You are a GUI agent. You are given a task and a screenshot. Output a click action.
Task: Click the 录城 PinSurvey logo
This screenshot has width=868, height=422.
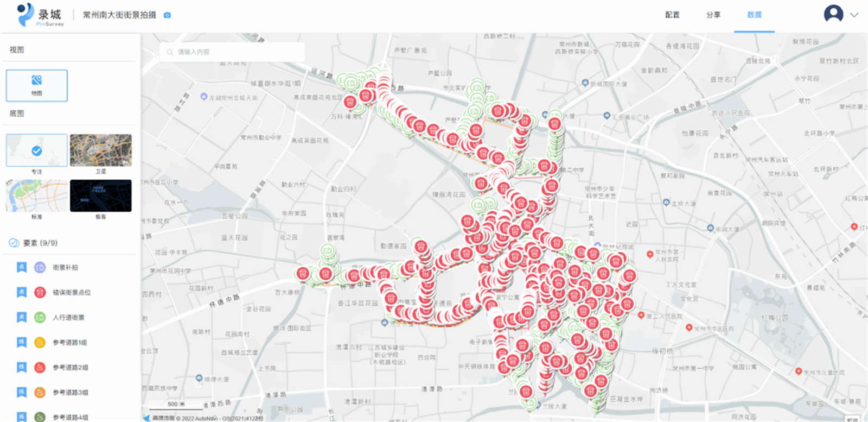point(41,15)
